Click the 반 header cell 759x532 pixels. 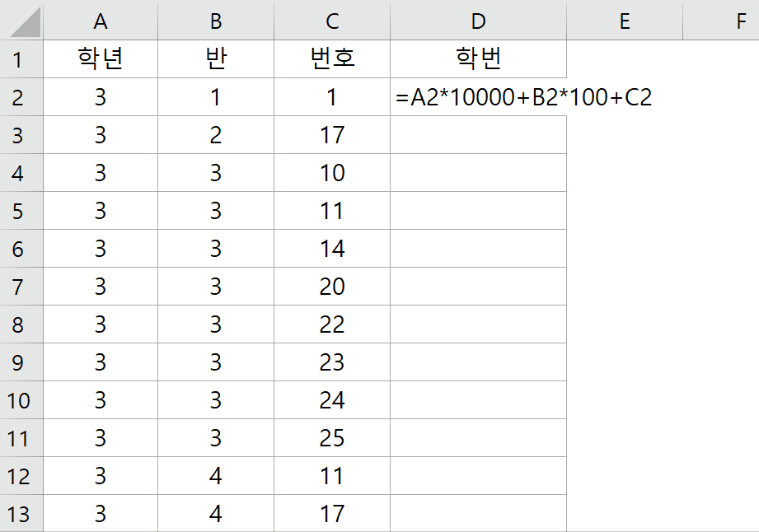point(216,59)
